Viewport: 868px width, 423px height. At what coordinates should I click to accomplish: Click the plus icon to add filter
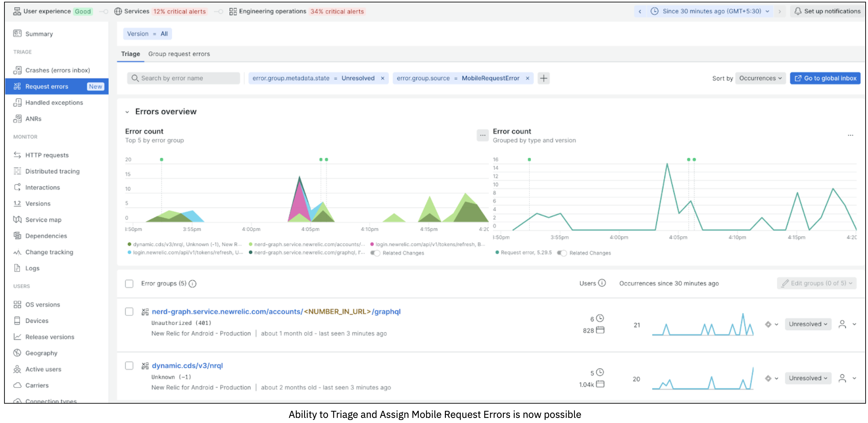[x=544, y=78]
